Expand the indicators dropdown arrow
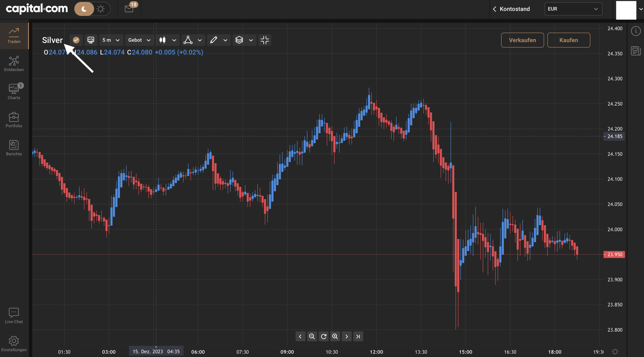644x357 pixels. 200,40
